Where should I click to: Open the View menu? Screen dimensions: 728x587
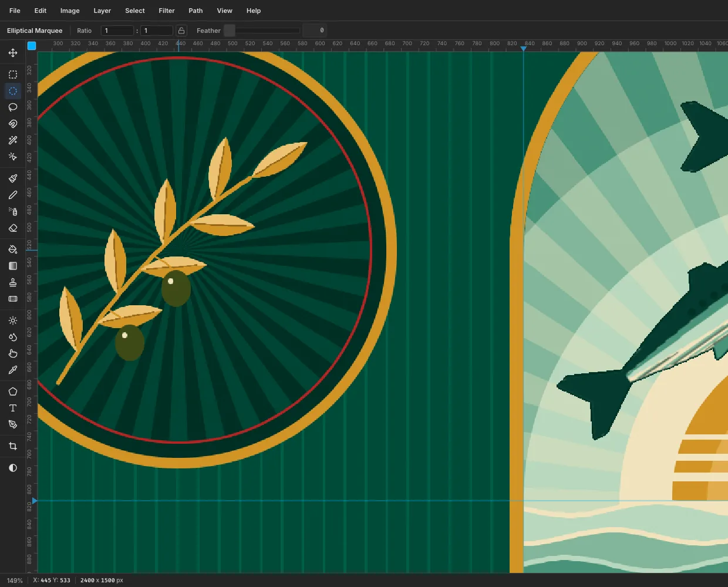click(x=225, y=11)
